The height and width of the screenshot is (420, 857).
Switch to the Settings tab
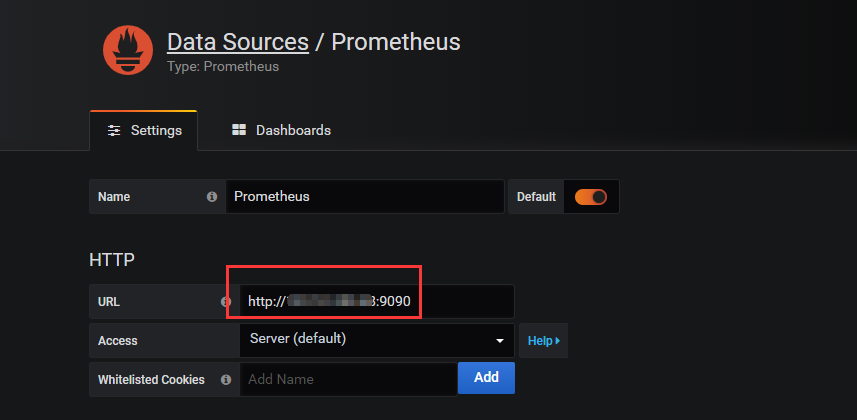click(143, 131)
